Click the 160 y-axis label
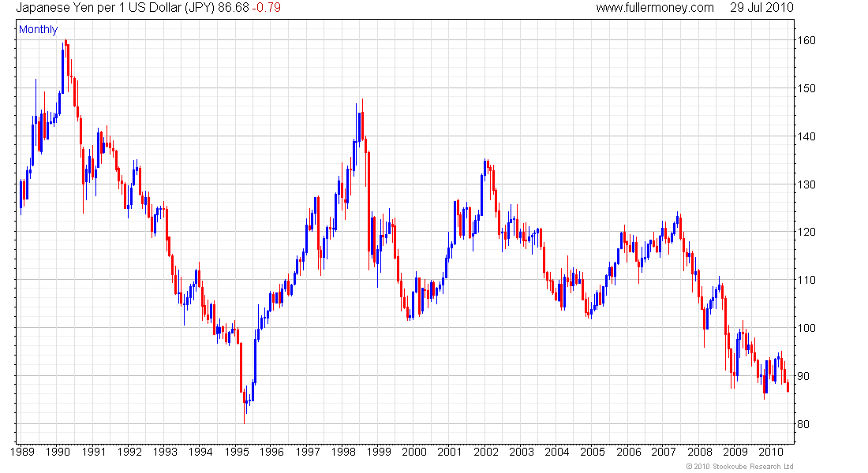The image size is (868, 473). pos(806,40)
